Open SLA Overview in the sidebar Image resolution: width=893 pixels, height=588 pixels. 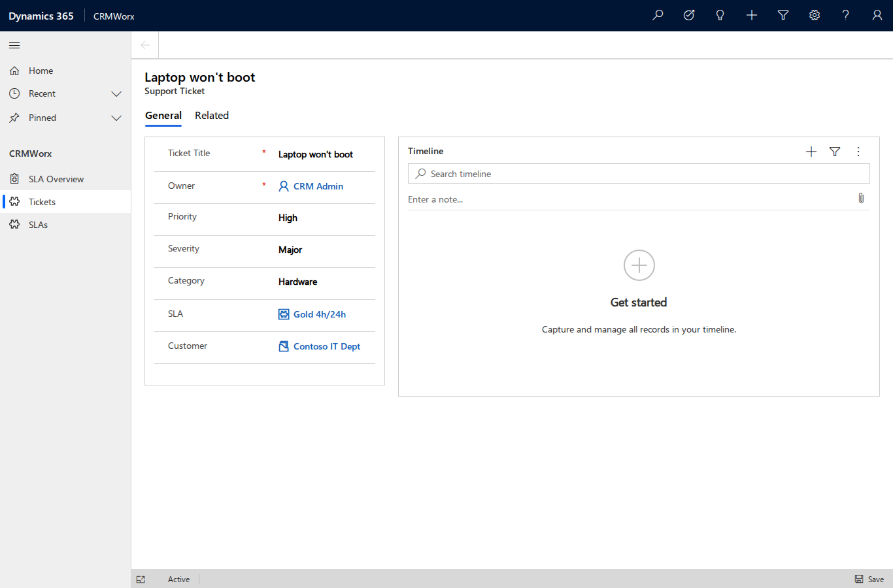click(x=65, y=179)
